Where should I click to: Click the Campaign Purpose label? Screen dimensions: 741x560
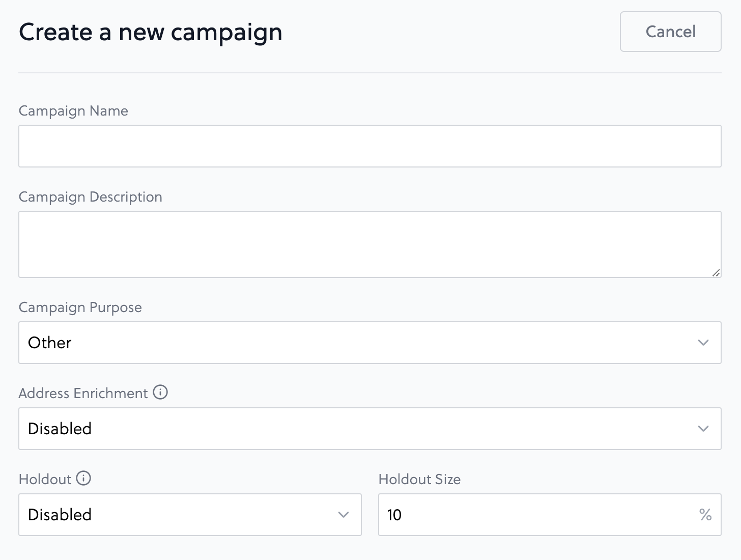(x=80, y=307)
